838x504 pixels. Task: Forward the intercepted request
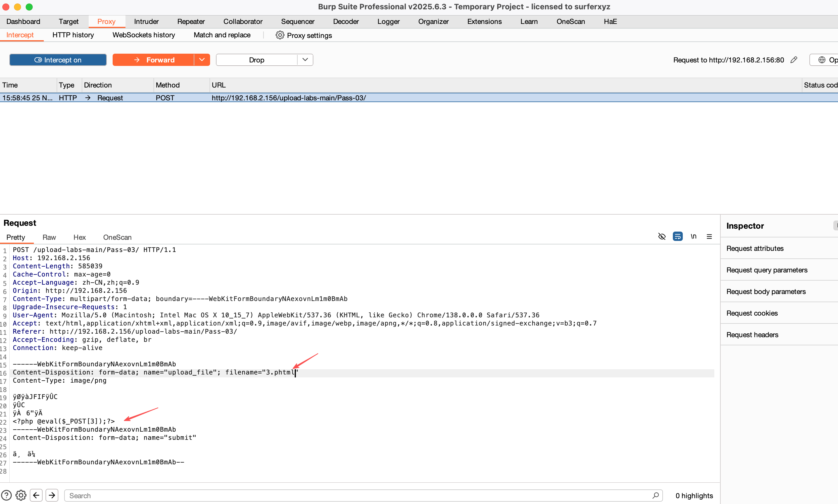(153, 60)
